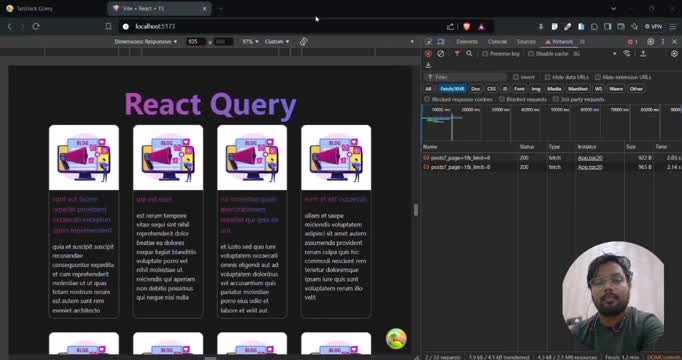This screenshot has width=682, height=360.
Task: Open the Dimensions Responsive dropdown
Action: pyautogui.click(x=146, y=42)
